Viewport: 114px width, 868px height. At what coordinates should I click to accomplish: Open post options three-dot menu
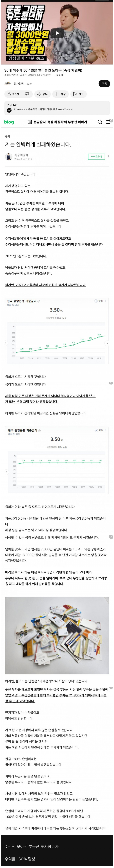click(109, 157)
